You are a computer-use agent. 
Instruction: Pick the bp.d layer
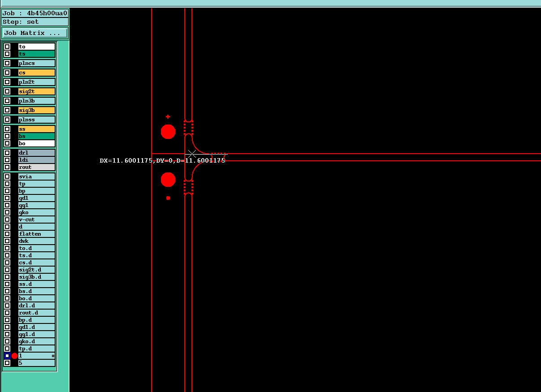point(37,320)
